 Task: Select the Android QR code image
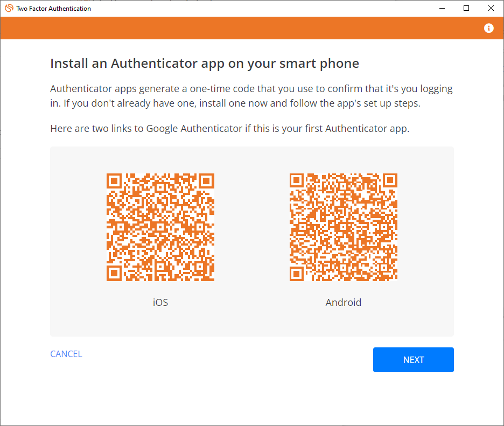pyautogui.click(x=344, y=227)
